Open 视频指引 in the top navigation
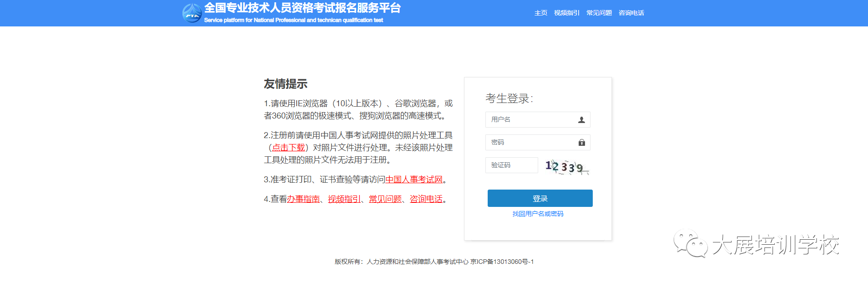 click(566, 13)
